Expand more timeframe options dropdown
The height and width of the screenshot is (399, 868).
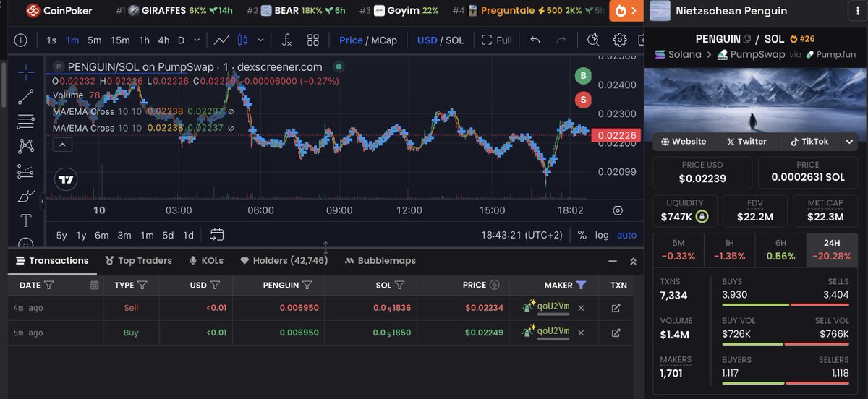click(197, 40)
